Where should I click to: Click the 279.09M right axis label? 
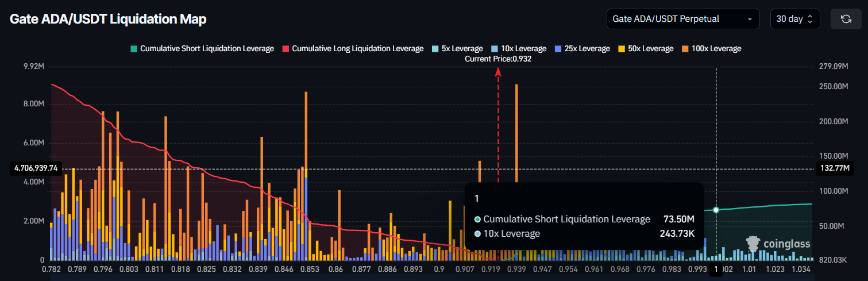(x=834, y=67)
